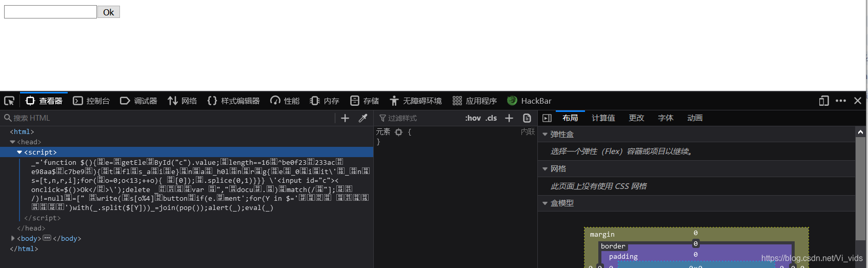
Task: Open the 应用程序 application tab
Action: point(475,101)
